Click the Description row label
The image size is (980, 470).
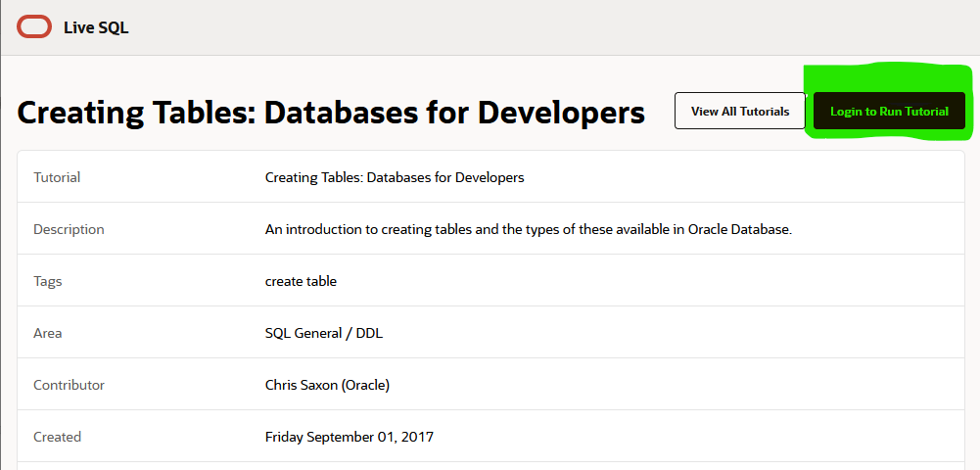[x=69, y=229]
